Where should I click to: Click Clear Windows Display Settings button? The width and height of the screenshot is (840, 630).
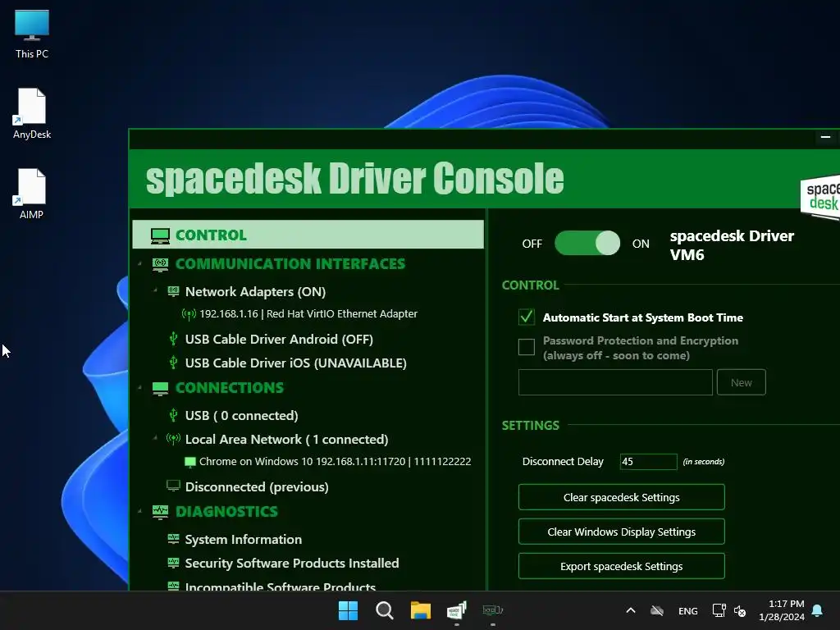622,532
